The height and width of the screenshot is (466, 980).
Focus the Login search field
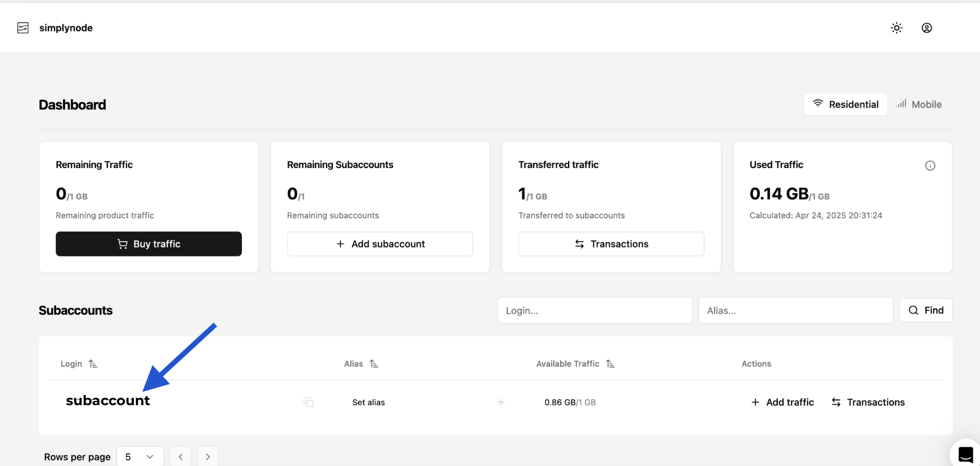[x=594, y=310]
